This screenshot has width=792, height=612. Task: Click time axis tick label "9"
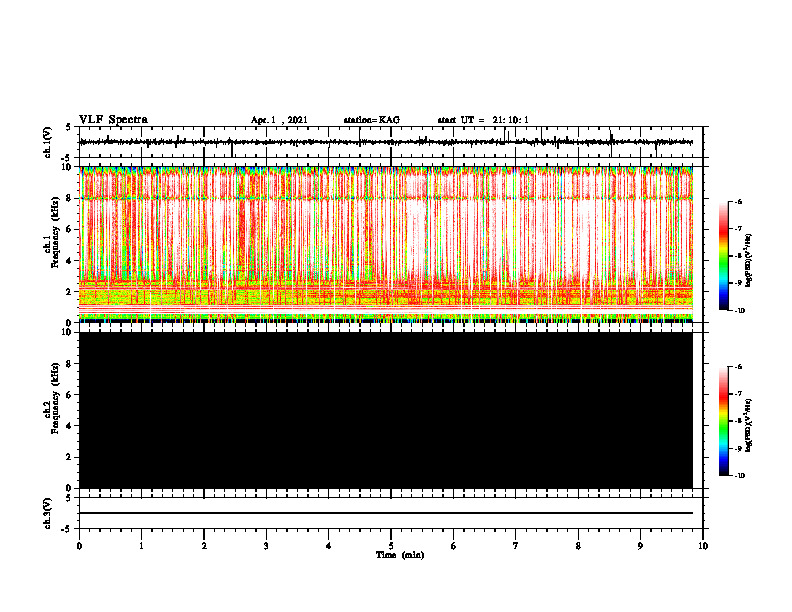[640, 546]
